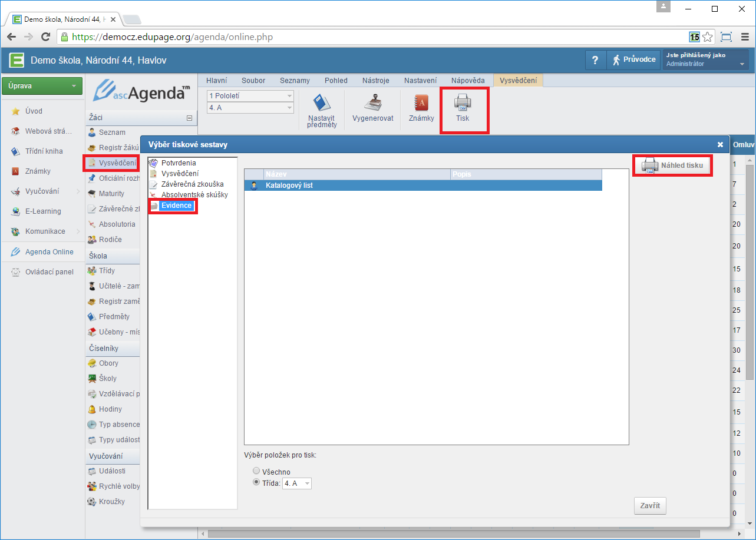Open the 4. A class dropdown in ribbon

click(250, 108)
